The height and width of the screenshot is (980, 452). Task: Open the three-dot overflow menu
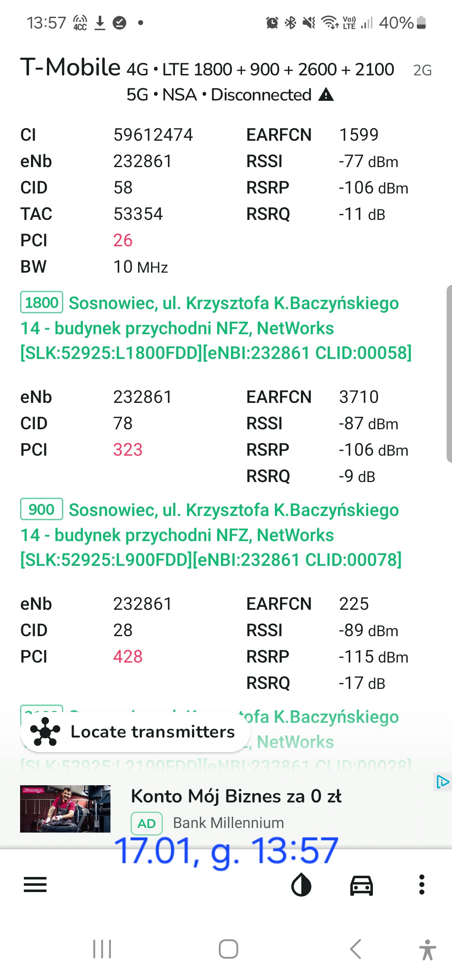[422, 885]
